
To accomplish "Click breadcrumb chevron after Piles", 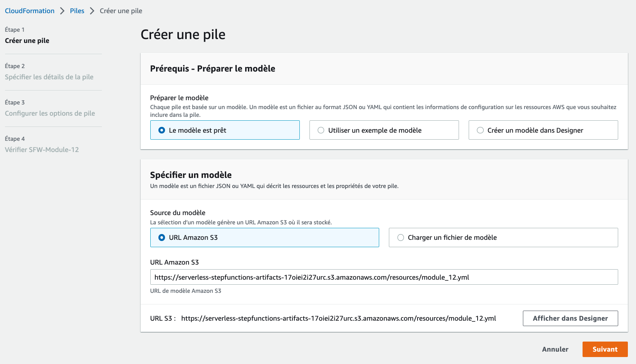I will coord(92,11).
